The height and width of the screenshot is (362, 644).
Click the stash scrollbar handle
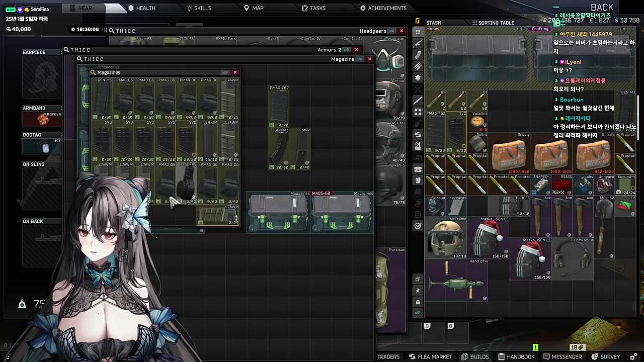[x=637, y=118]
